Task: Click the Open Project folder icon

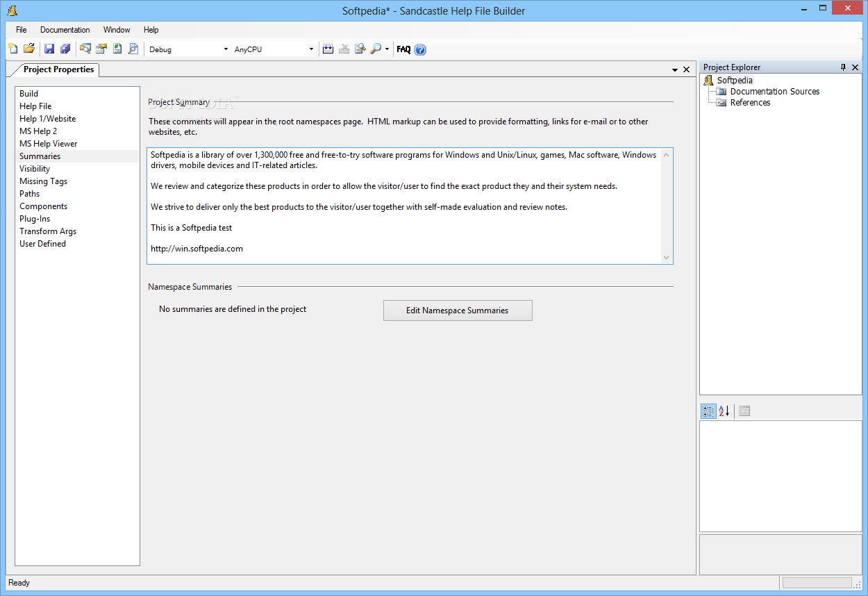Action: coord(29,49)
